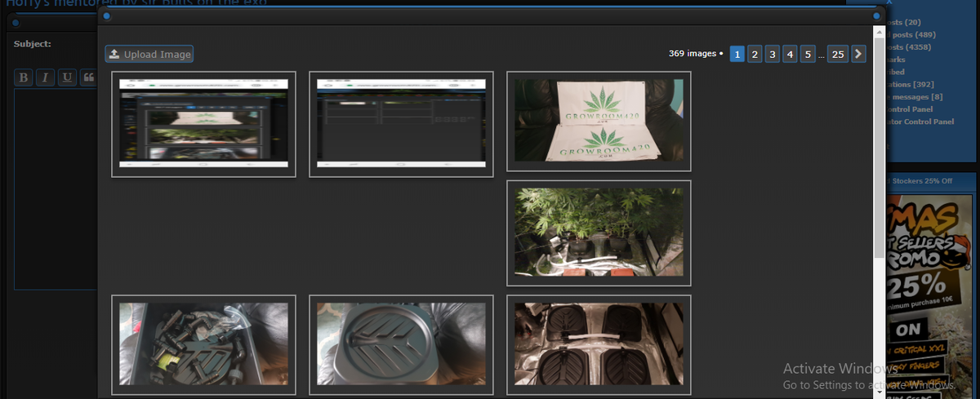Pick the round leaf-embossed lid thumbnail
The height and width of the screenshot is (399, 980).
[401, 344]
